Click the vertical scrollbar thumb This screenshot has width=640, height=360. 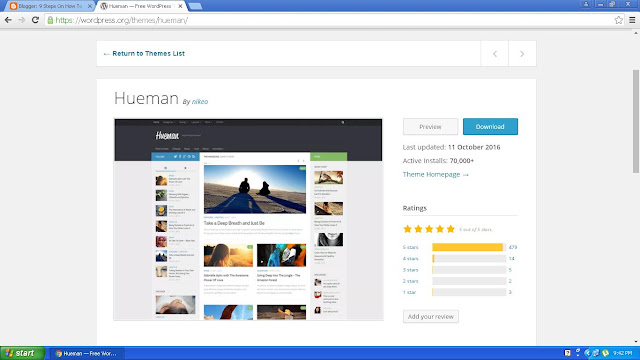point(636,121)
